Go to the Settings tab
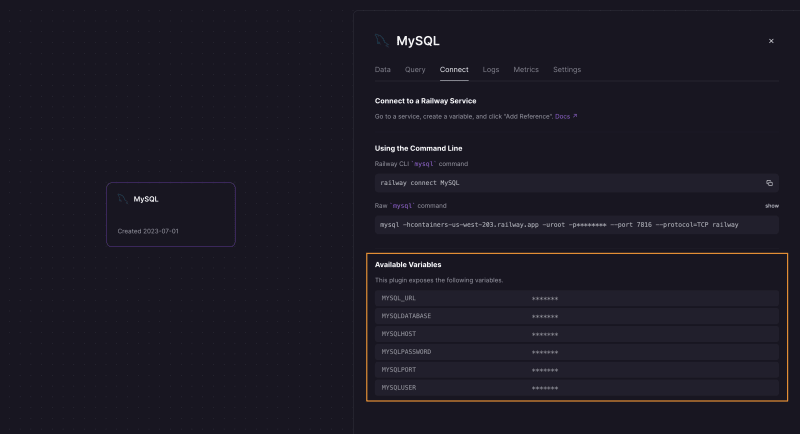Image resolution: width=800 pixels, height=434 pixels. (567, 69)
